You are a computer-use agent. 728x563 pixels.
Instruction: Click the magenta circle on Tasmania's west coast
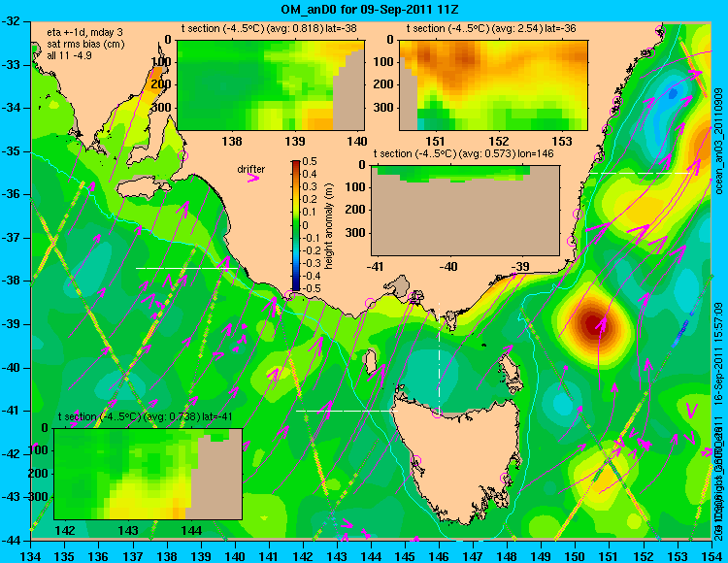[415, 461]
